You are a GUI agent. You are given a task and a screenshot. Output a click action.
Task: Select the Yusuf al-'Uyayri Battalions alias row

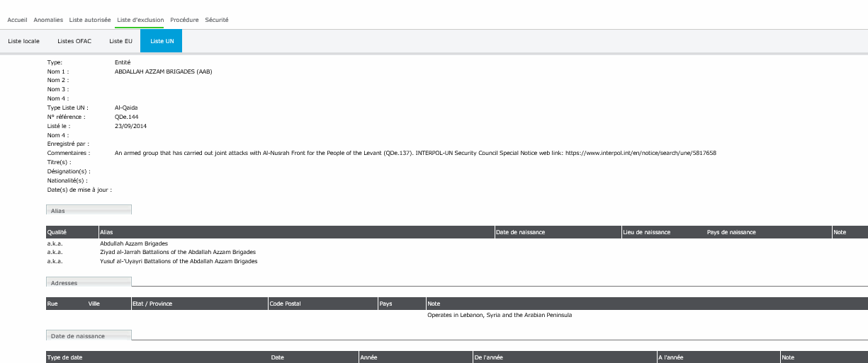179,261
